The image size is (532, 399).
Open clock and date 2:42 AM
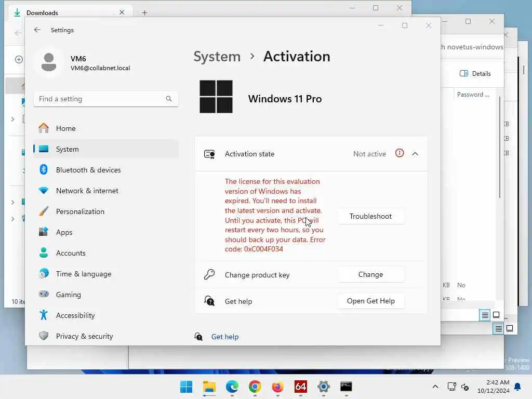[x=494, y=387]
